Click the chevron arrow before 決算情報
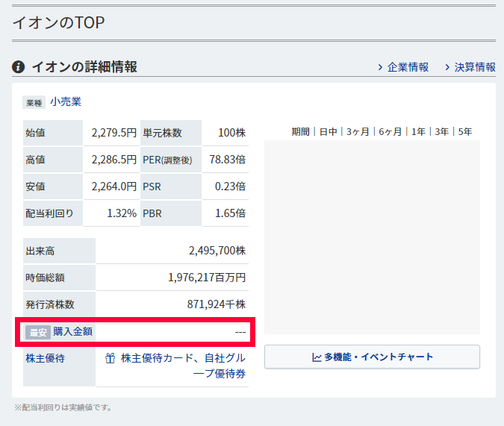This screenshot has width=504, height=426. point(447,67)
